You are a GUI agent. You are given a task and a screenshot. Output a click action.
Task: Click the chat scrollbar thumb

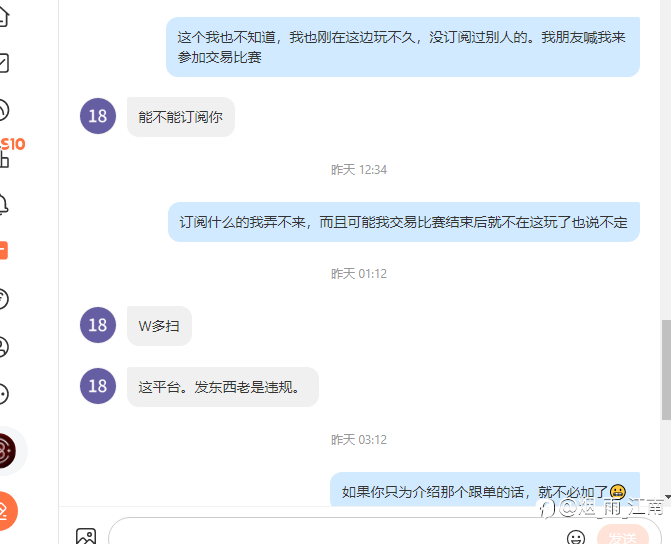(x=666, y=369)
